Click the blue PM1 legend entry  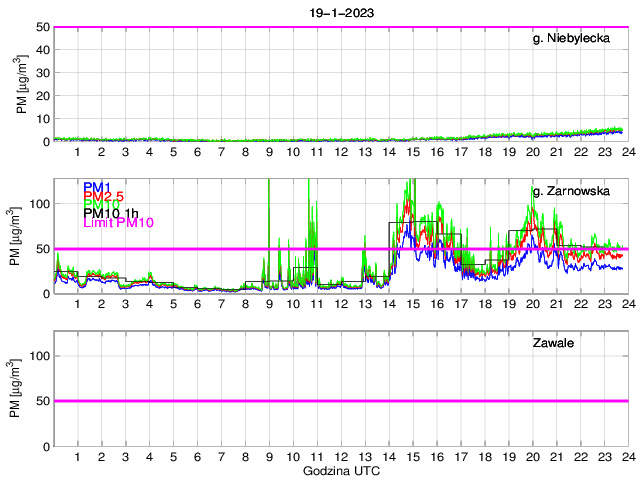tap(97, 187)
